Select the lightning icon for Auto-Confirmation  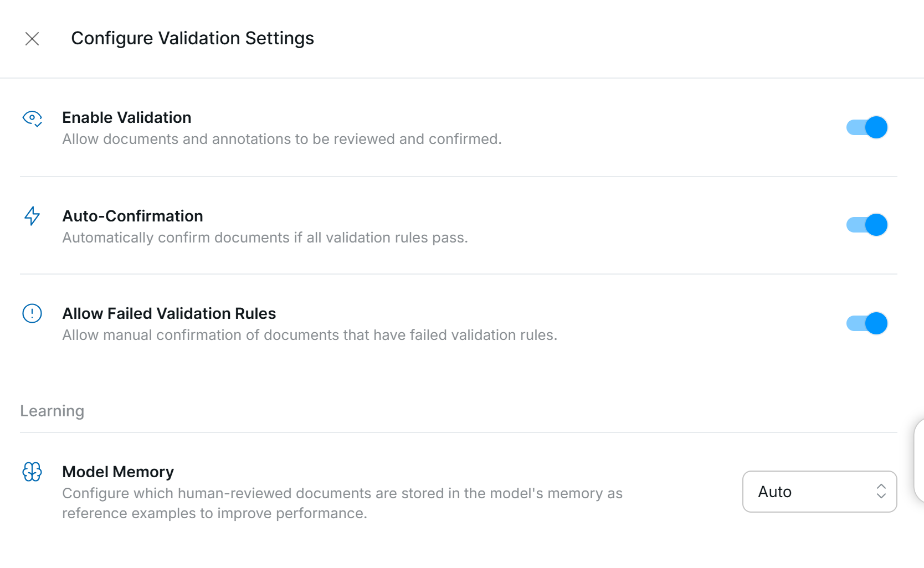32,216
